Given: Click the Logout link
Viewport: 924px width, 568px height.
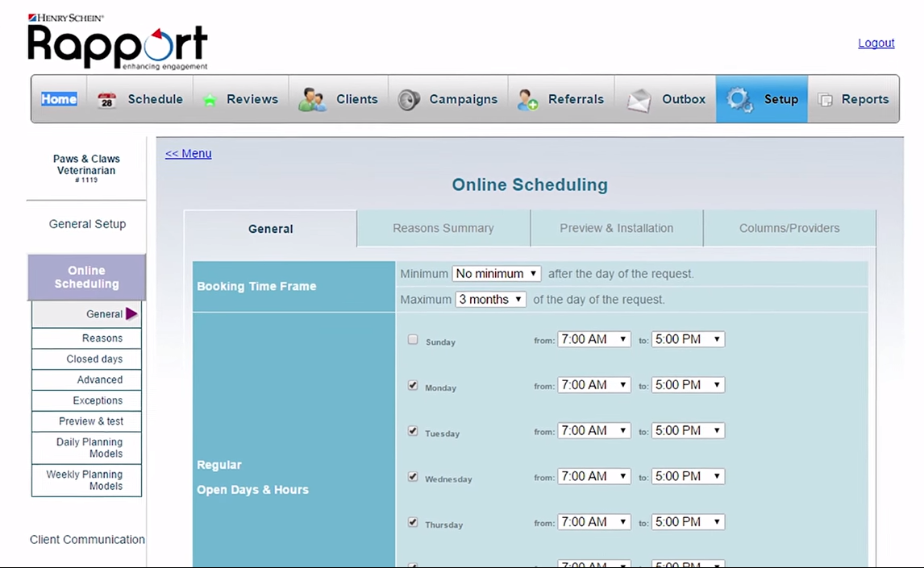Looking at the screenshot, I should coord(876,43).
